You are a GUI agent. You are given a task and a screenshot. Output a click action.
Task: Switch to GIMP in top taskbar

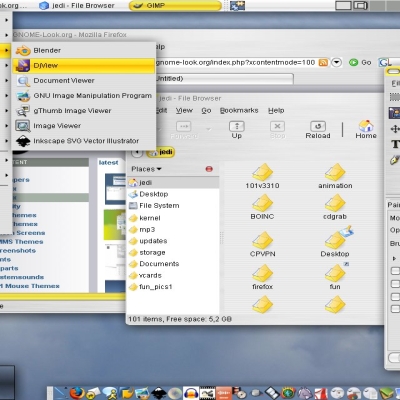[x=175, y=6]
